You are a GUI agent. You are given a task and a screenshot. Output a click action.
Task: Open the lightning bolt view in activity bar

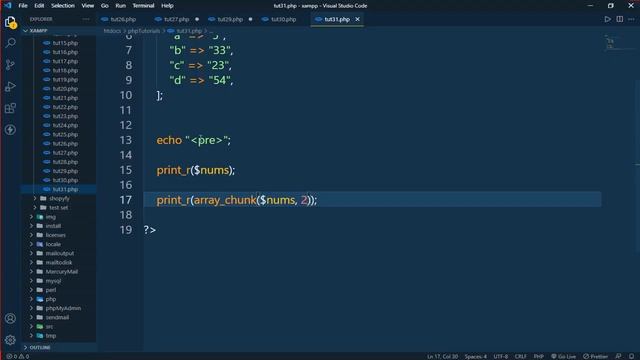click(11, 130)
